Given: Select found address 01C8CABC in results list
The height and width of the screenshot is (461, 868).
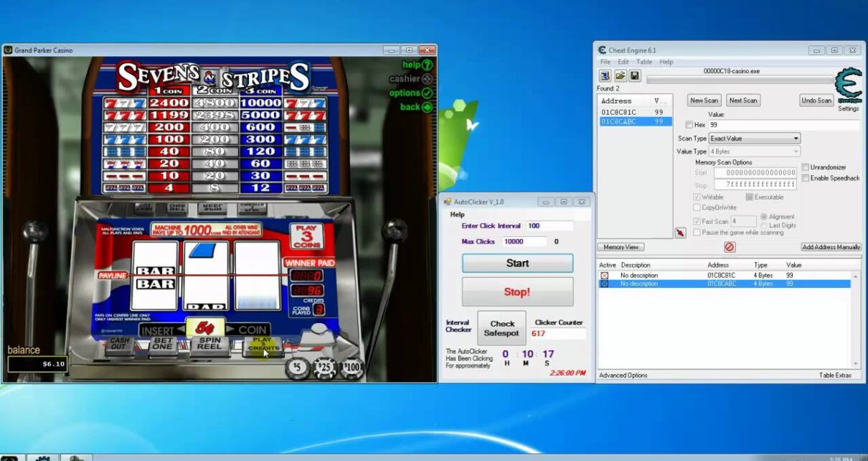Looking at the screenshot, I should 635,121.
